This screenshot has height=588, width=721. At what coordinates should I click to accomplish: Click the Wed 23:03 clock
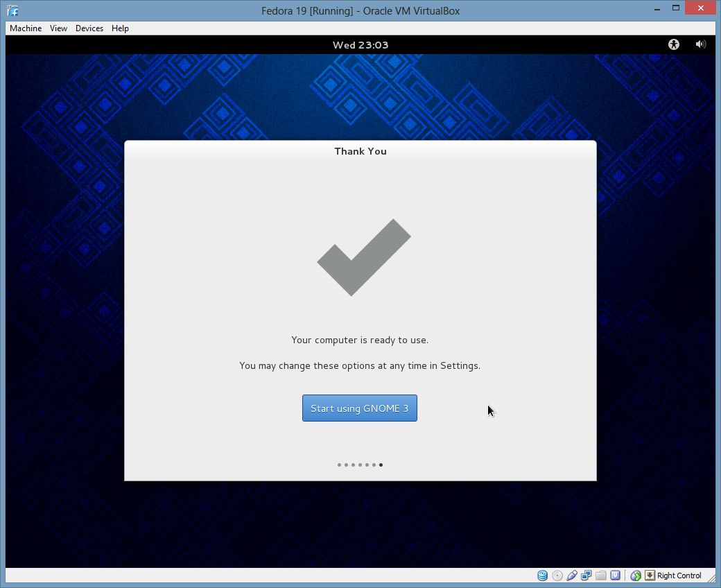click(x=360, y=45)
